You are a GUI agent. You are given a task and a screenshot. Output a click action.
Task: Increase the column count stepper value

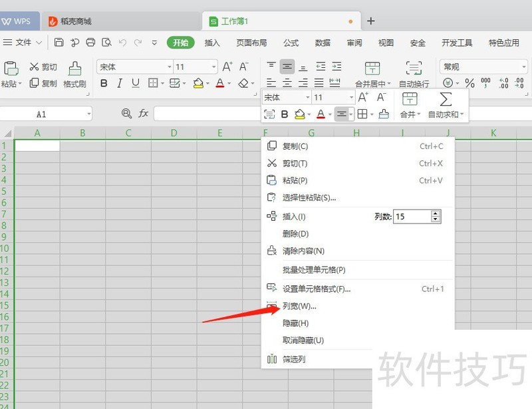pos(436,213)
